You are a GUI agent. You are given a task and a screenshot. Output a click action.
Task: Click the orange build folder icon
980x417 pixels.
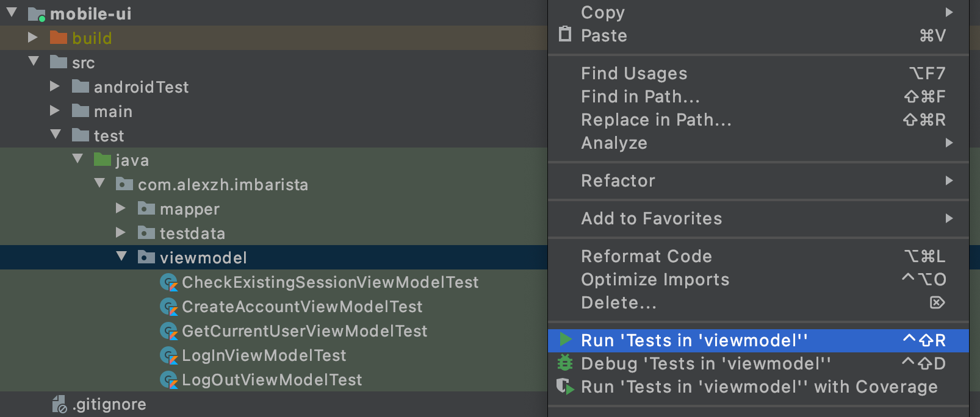coord(59,38)
